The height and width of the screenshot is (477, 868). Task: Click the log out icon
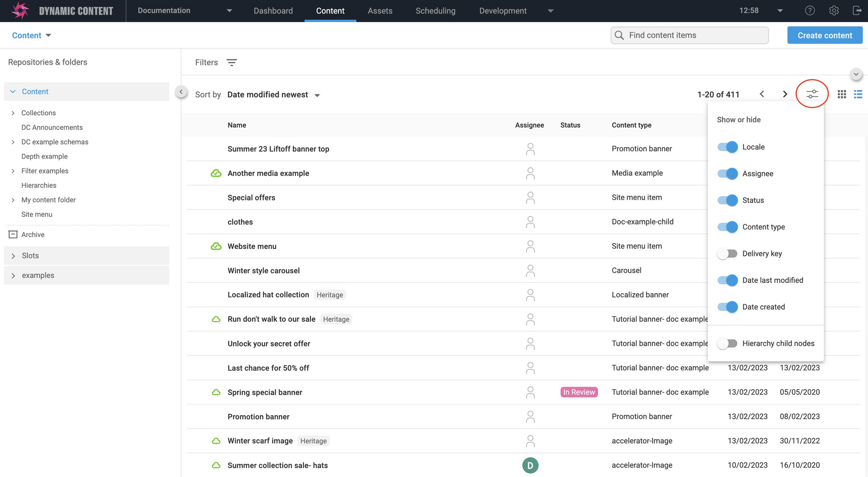(x=857, y=11)
